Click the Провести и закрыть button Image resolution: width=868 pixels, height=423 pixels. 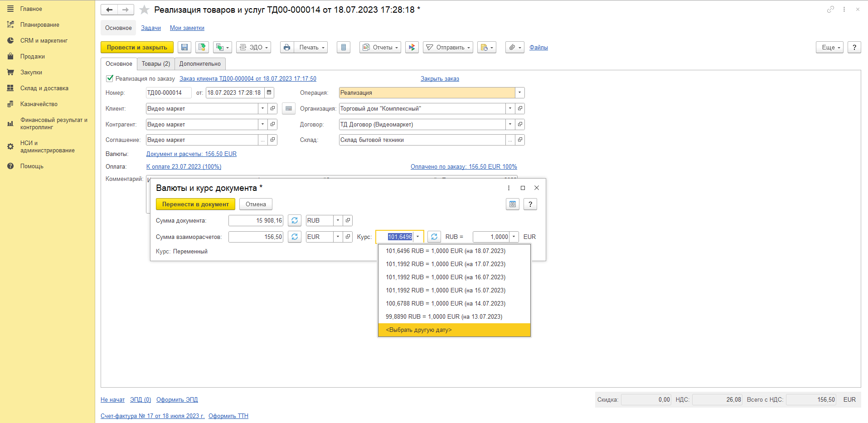(137, 47)
